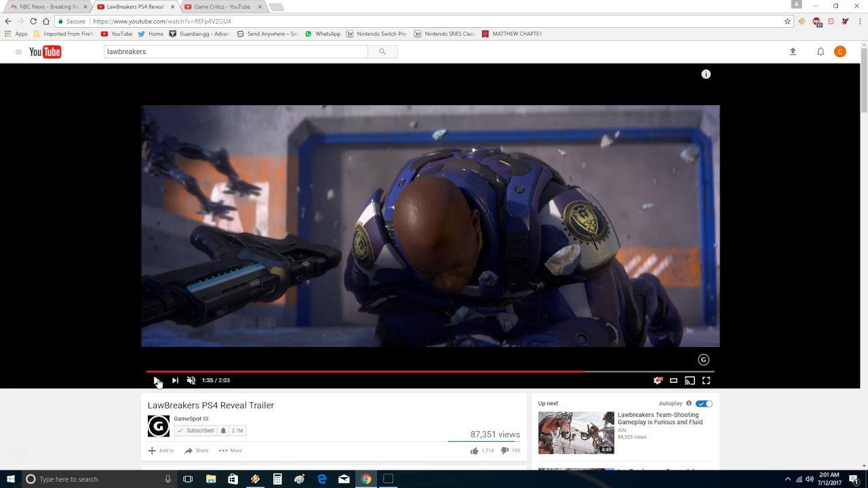Click the '87,351 views' text

click(x=495, y=434)
